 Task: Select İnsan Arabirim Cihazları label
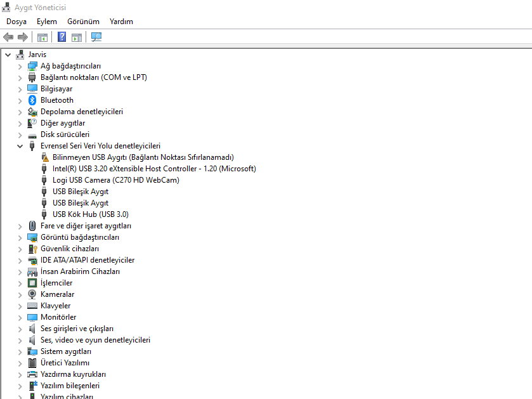(80, 271)
